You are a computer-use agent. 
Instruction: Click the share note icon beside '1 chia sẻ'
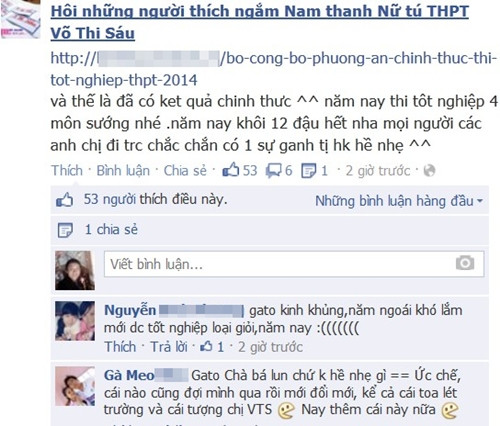pyautogui.click(x=65, y=230)
